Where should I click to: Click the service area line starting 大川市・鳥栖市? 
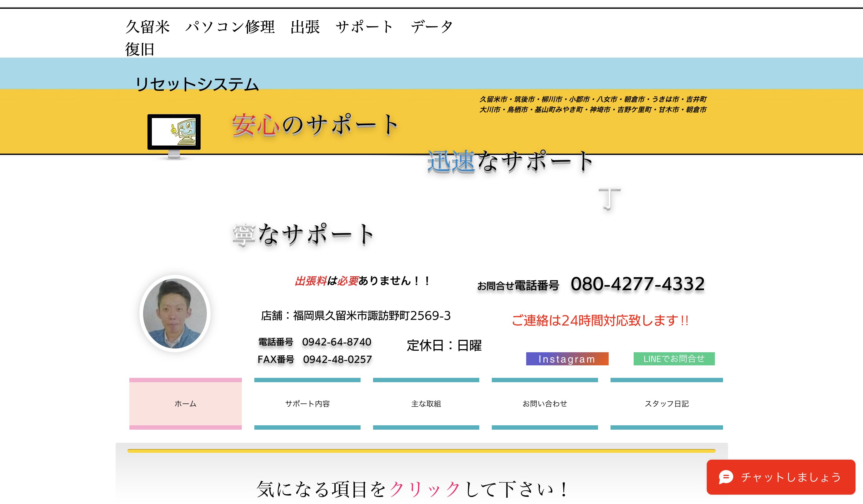click(x=593, y=110)
